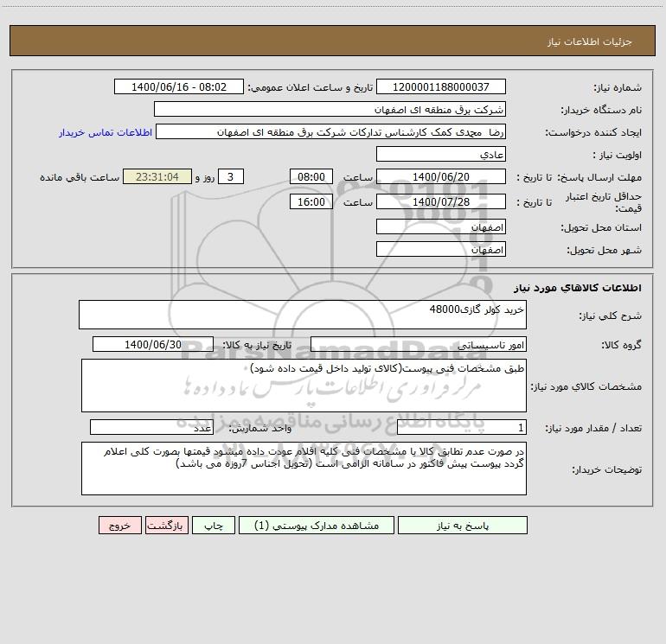The image size is (666, 644).
Task: Click price validity date field 1400/07/28
Action: pyautogui.click(x=441, y=201)
